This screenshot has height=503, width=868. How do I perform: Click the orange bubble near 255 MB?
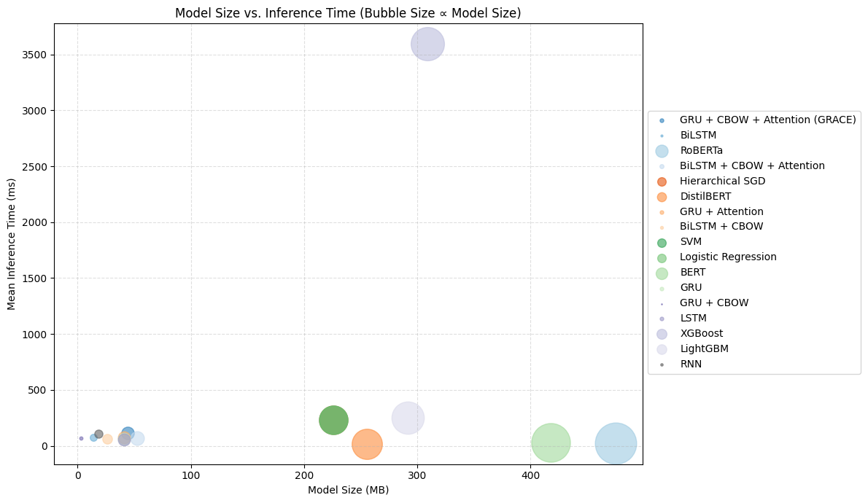click(x=367, y=444)
